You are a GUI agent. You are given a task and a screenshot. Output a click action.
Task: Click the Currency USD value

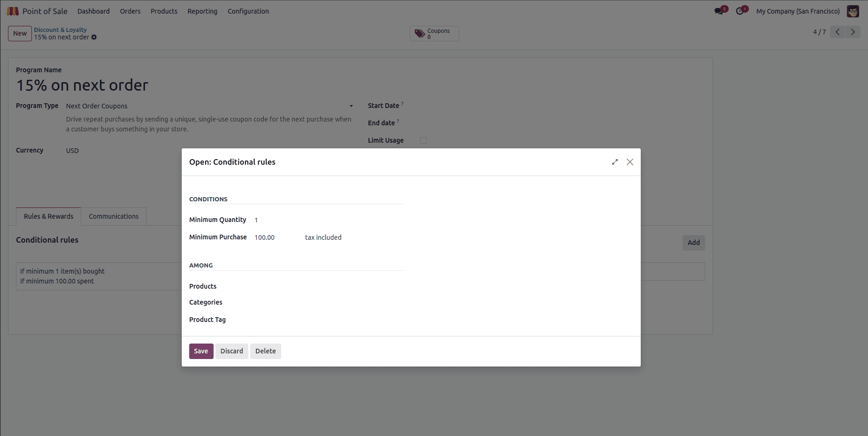72,151
